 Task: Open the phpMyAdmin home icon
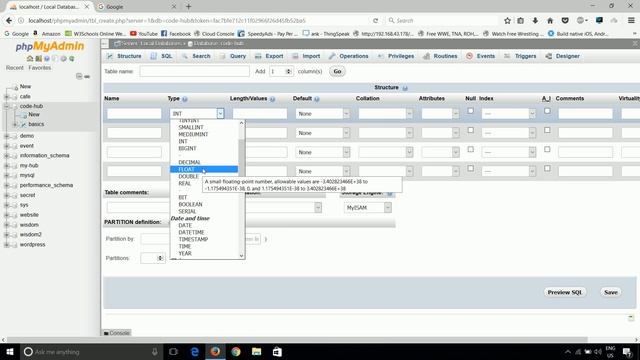click(30, 59)
